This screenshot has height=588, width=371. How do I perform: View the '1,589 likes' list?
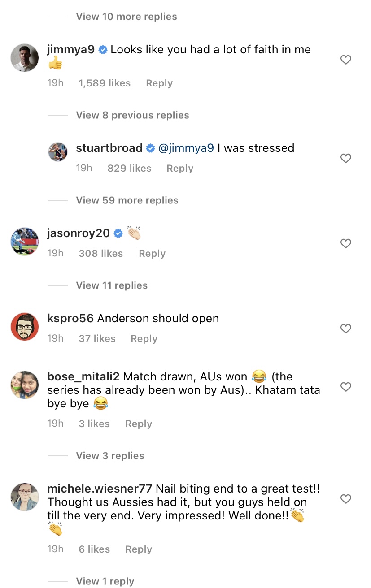click(x=105, y=83)
